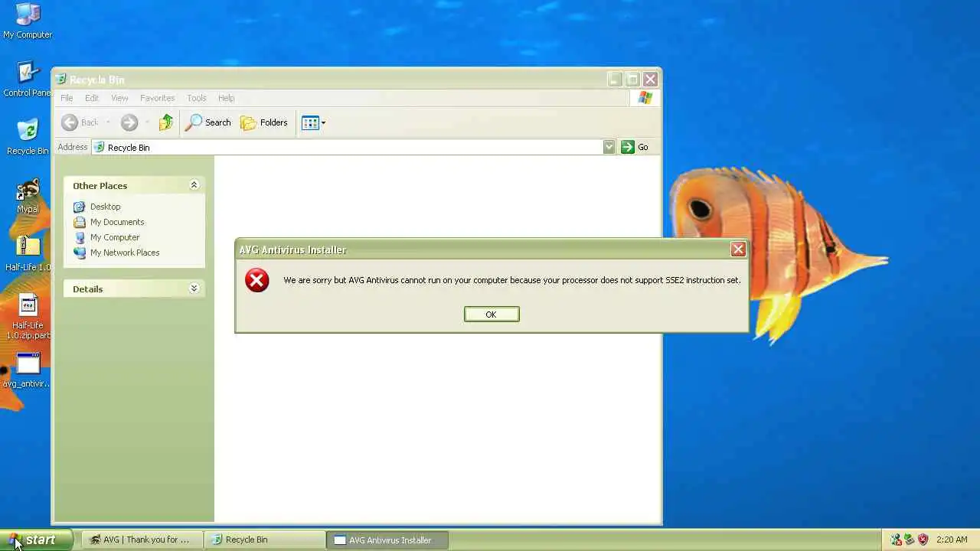Switch to AVG Antivirus Installer taskbar button
Viewport: 980px width, 551px height.
click(387, 540)
